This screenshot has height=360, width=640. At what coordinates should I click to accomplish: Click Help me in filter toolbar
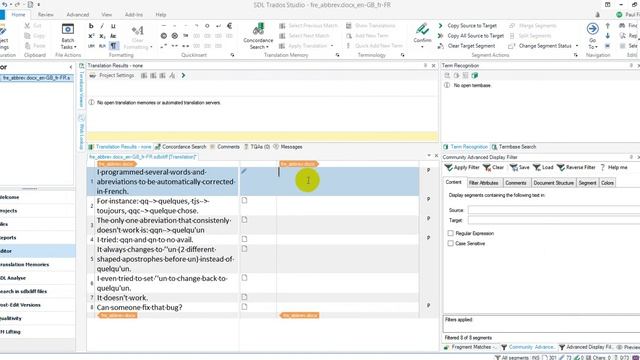[x=614, y=167]
